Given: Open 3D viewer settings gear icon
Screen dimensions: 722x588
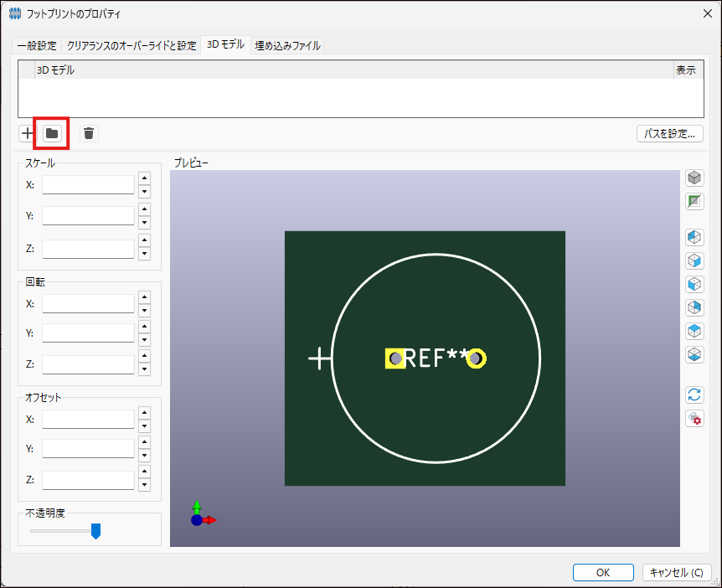Looking at the screenshot, I should coord(694,418).
